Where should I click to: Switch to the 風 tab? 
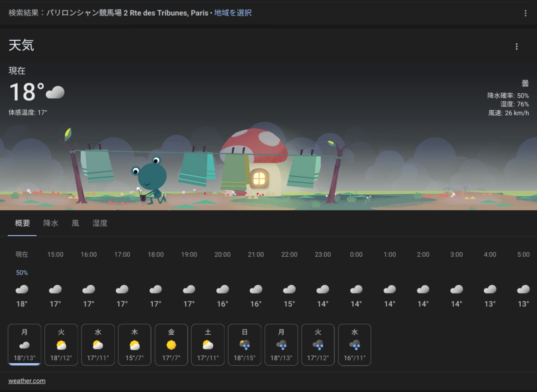pos(75,223)
